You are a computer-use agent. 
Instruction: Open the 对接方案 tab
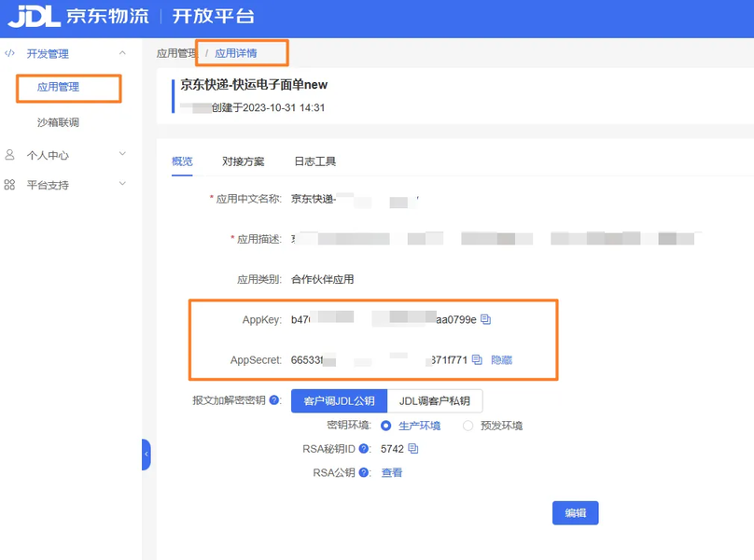click(243, 161)
